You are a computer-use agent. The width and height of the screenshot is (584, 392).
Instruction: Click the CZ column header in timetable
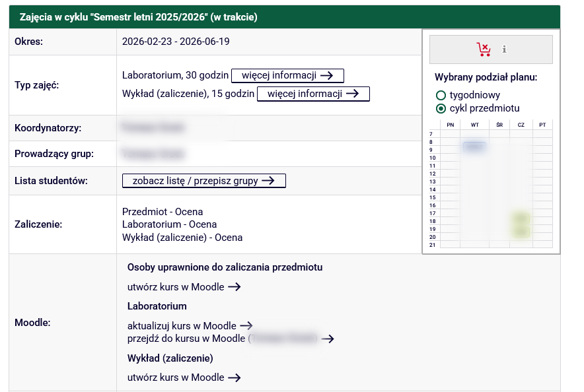521,125
